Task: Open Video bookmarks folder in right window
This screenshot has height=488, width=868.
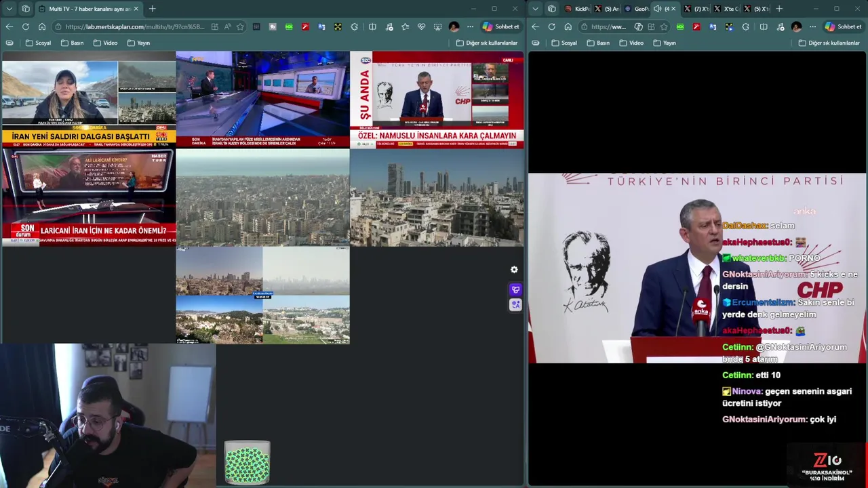Action: click(x=631, y=43)
